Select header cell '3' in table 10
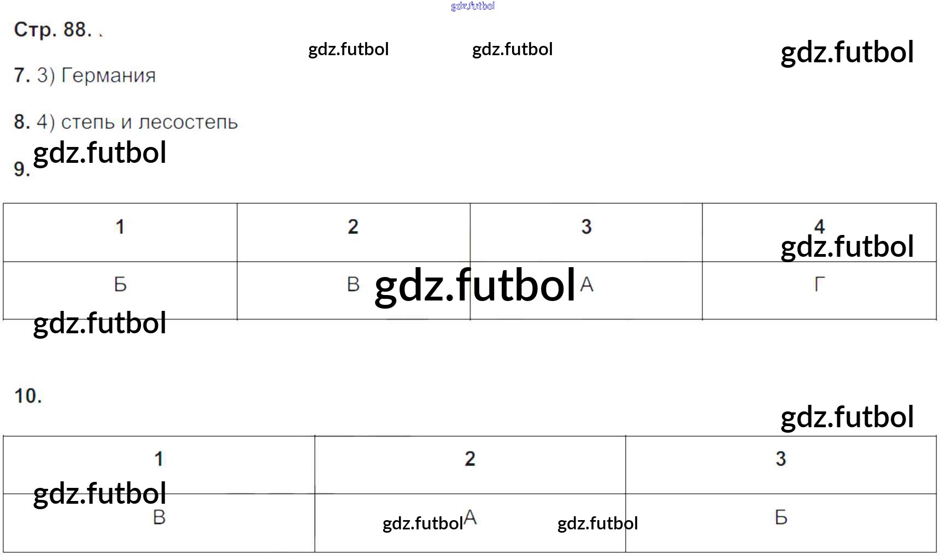The height and width of the screenshot is (560, 946). coord(781,459)
